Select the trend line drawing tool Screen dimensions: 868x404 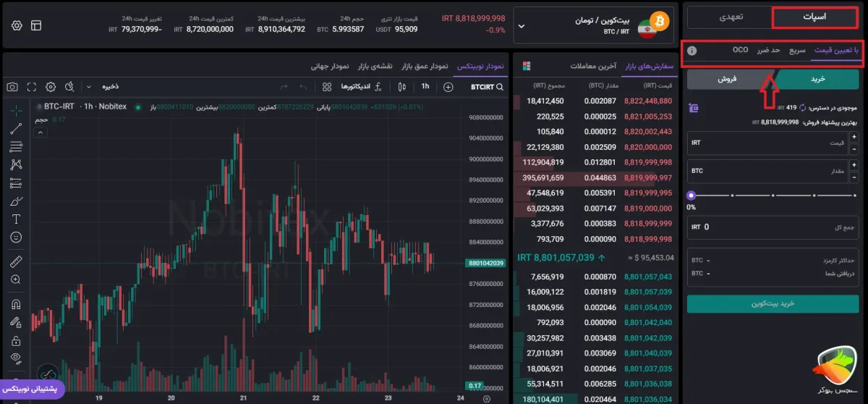(x=16, y=129)
